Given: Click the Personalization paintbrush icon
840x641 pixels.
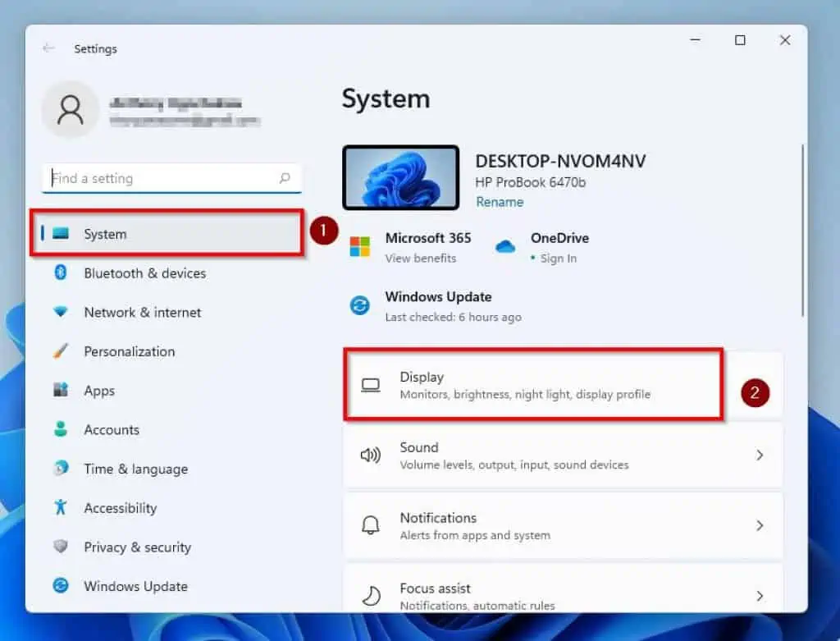Looking at the screenshot, I should (x=60, y=351).
